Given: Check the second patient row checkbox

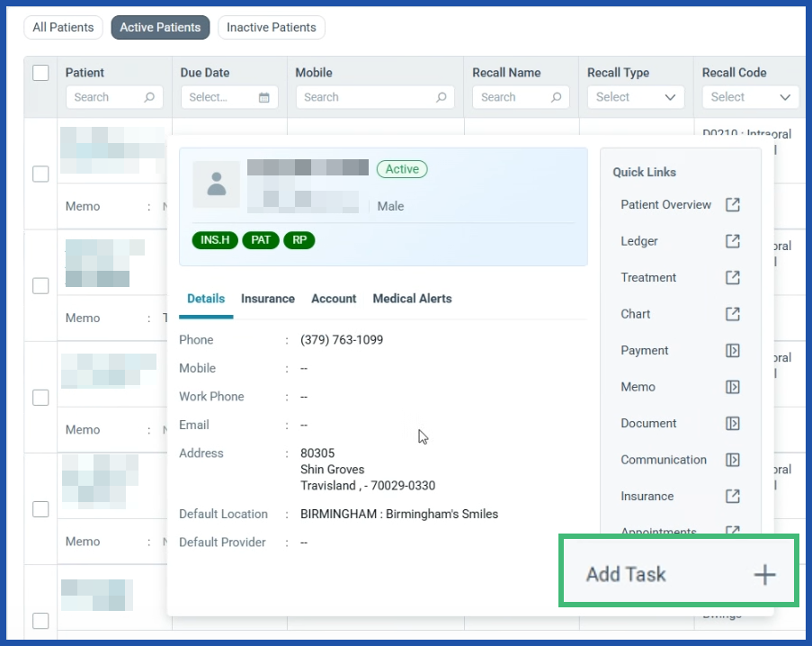Looking at the screenshot, I should (x=40, y=286).
